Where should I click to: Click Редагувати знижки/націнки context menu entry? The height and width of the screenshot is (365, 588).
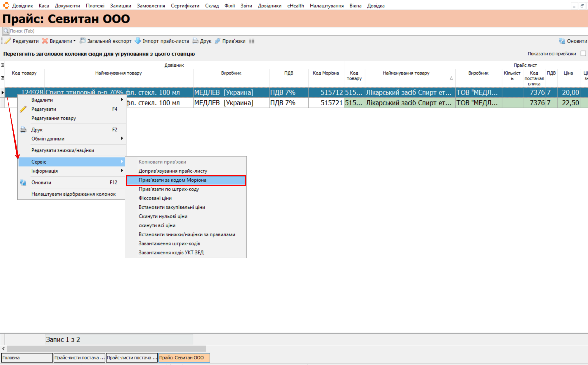pos(63,150)
